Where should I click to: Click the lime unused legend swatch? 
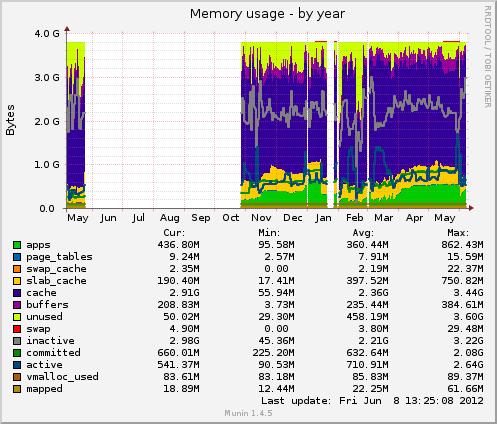pyautogui.click(x=17, y=317)
